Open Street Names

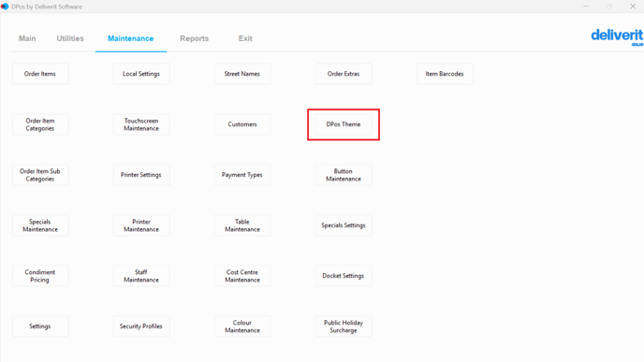tap(242, 74)
